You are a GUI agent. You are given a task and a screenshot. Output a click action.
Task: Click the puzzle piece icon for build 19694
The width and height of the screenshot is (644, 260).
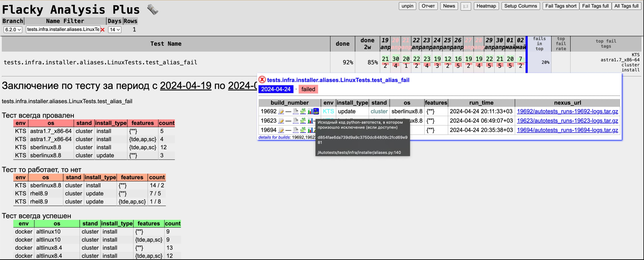click(x=303, y=130)
